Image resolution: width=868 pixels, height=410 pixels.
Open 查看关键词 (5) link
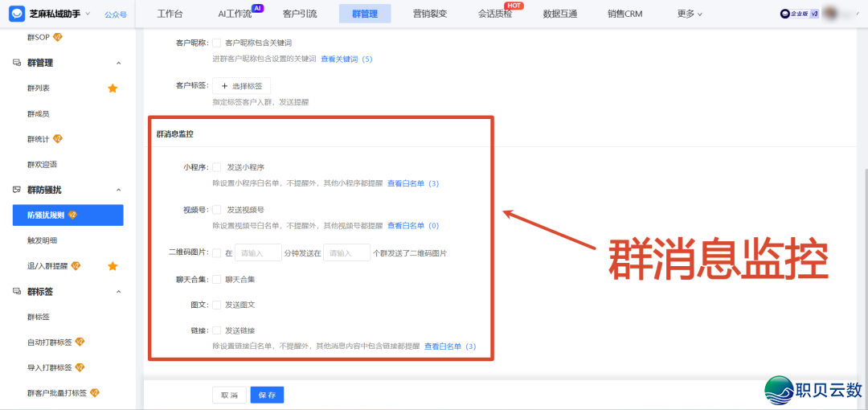(346, 59)
